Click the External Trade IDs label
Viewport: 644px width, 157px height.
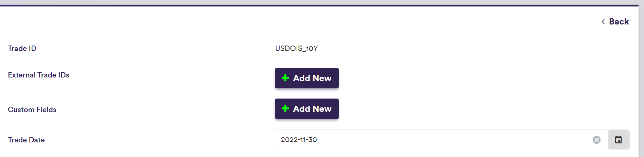coord(38,75)
